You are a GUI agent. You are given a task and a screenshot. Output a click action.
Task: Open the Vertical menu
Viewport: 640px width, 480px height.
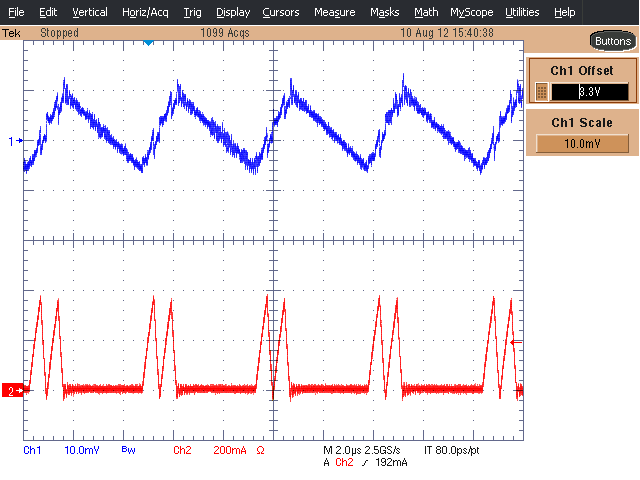click(x=90, y=12)
